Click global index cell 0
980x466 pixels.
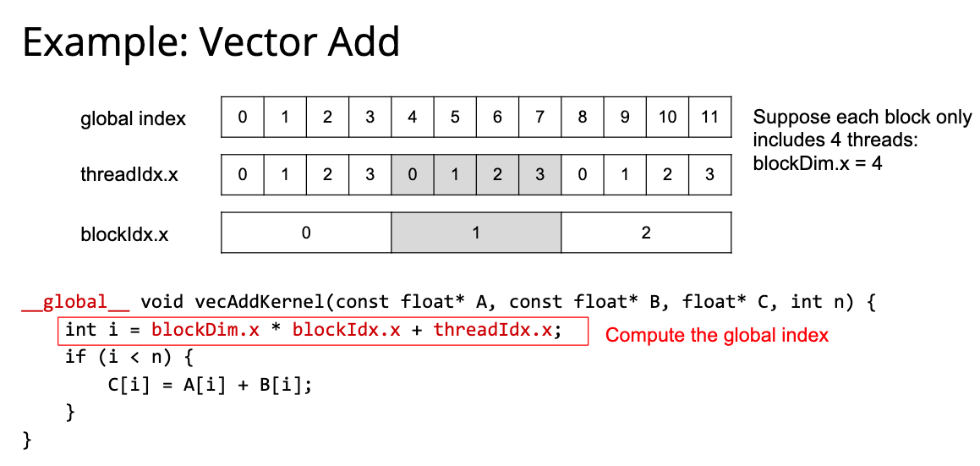tap(243, 117)
